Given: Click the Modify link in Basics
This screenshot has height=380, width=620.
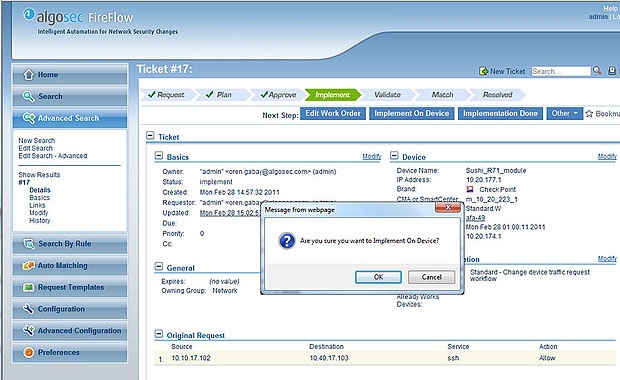Looking at the screenshot, I should (x=371, y=157).
